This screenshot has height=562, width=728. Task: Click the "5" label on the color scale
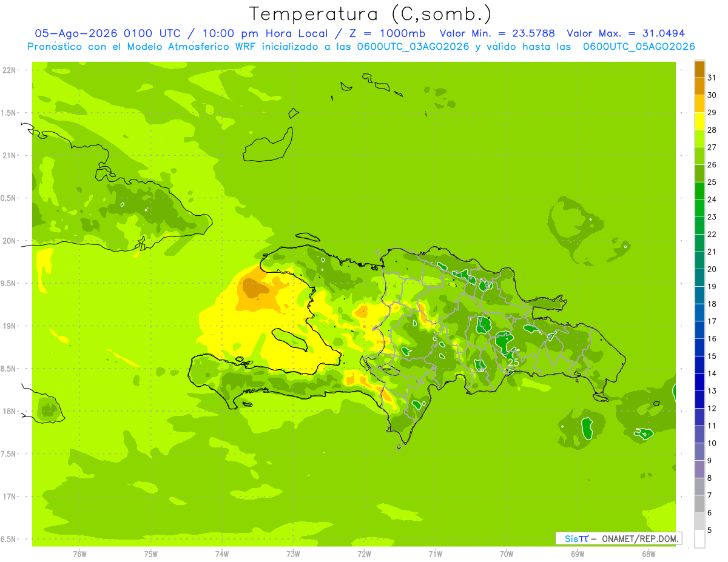[x=710, y=530]
